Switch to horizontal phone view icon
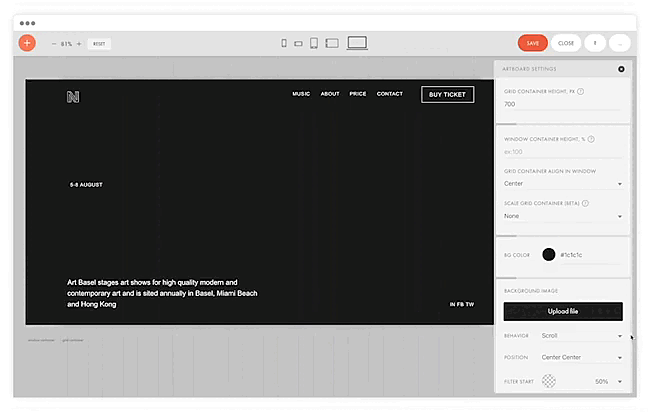This screenshot has height=412, width=650. click(x=298, y=44)
